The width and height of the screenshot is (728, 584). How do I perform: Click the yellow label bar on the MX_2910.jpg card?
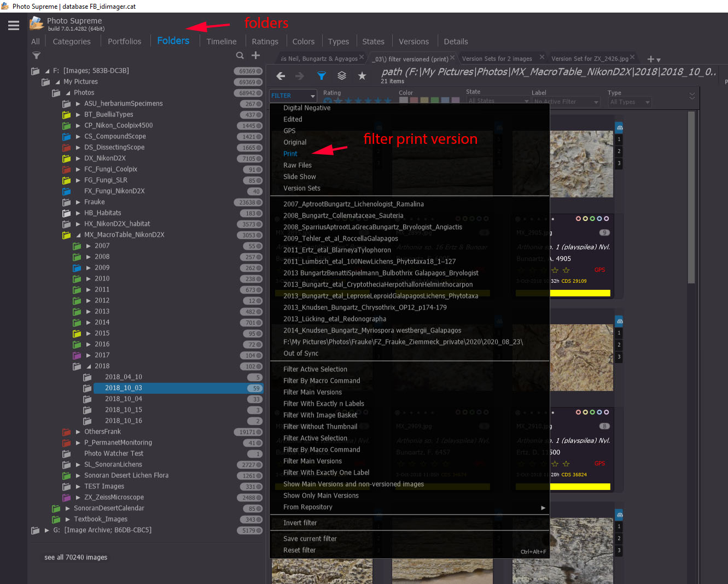[580, 487]
